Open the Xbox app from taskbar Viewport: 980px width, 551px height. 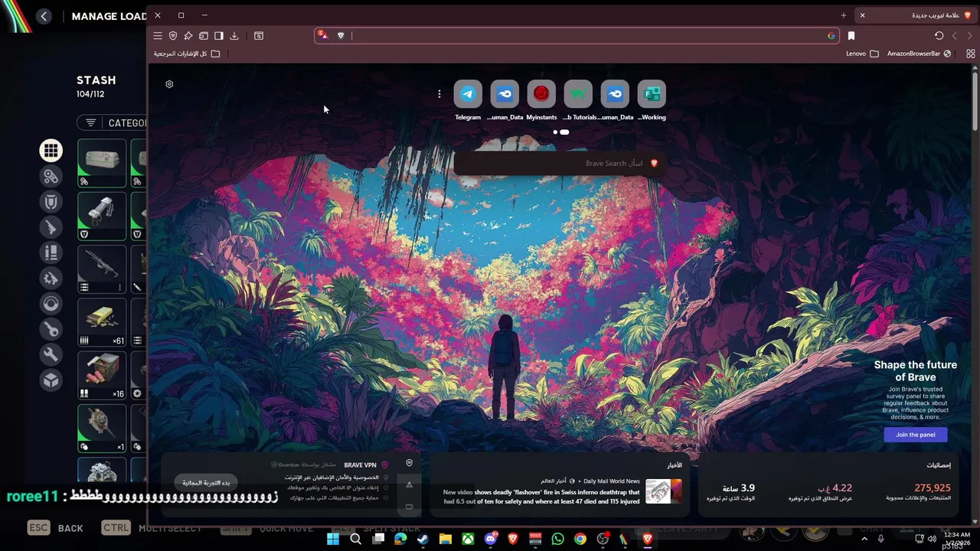(x=468, y=539)
